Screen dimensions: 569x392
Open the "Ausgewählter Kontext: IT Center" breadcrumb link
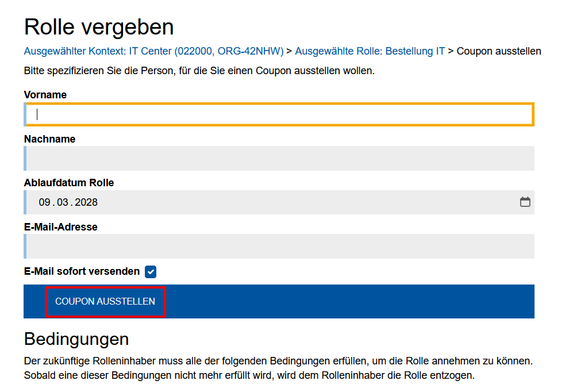tap(152, 51)
